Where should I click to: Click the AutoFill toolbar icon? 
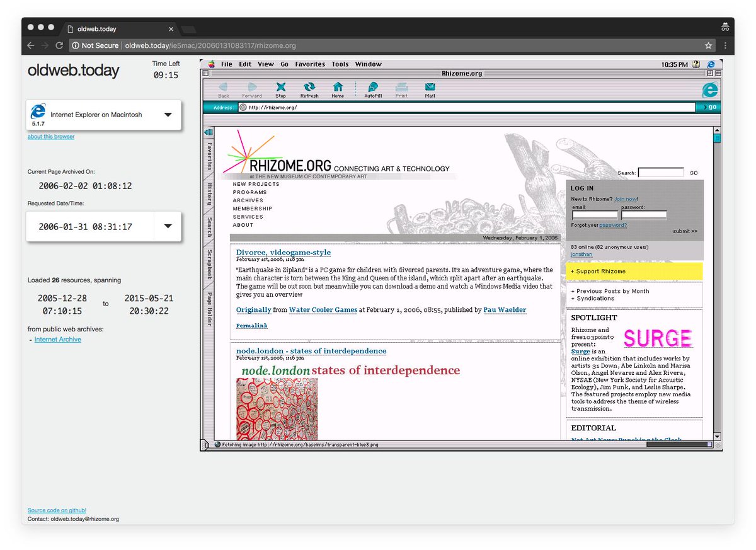pyautogui.click(x=373, y=88)
